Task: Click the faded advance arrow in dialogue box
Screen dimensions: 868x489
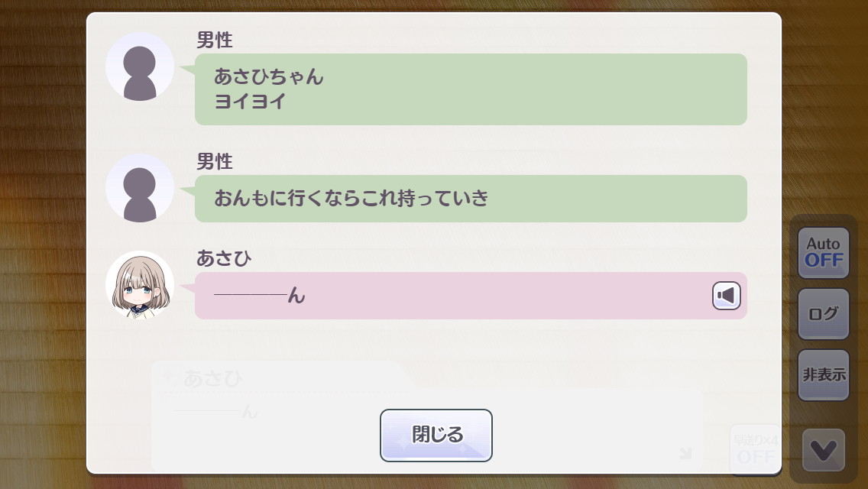Action: pos(685,454)
